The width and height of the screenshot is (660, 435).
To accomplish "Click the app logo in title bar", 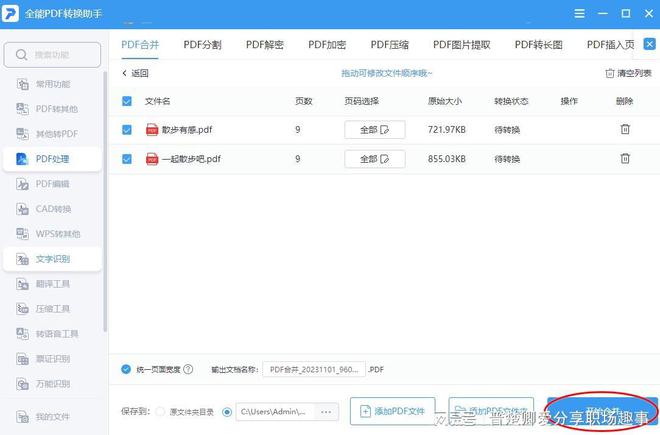I will [10, 13].
